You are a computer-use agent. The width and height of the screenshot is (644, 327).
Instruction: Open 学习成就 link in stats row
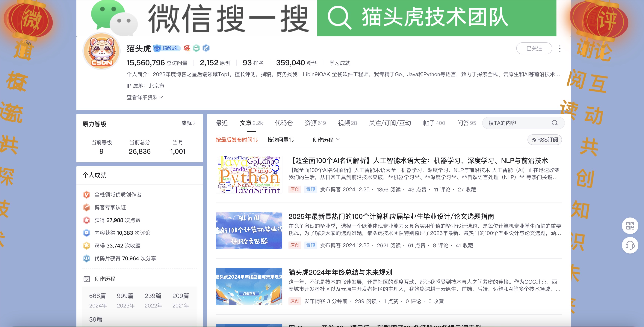[x=339, y=63]
